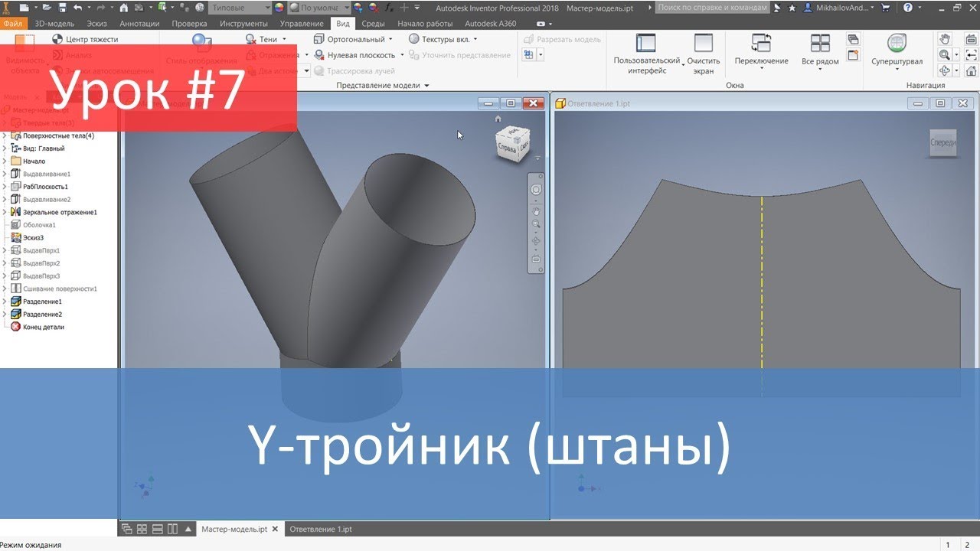The height and width of the screenshot is (551, 980).
Task: Click the Ортогональный projection icon
Action: (319, 39)
